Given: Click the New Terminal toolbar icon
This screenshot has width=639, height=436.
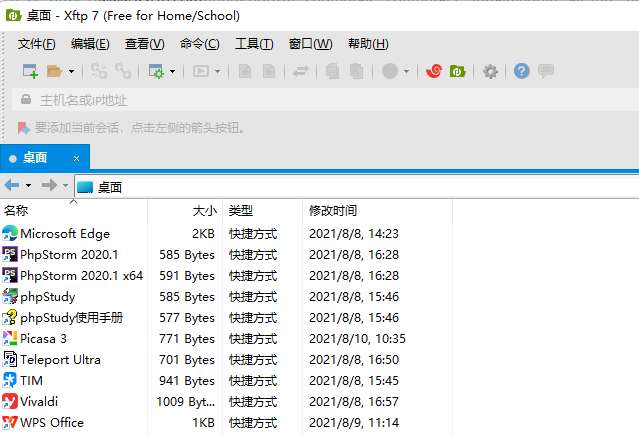Looking at the screenshot, I should point(201,71).
